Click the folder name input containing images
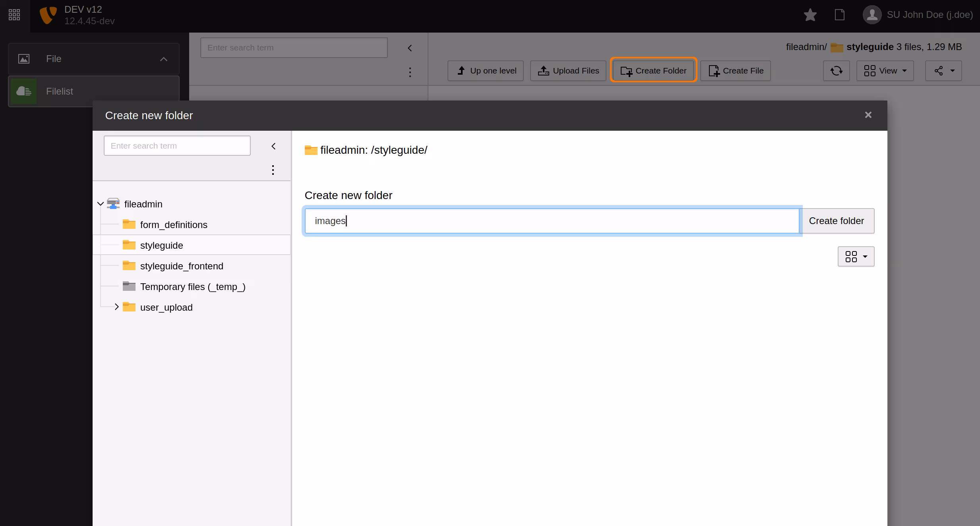980x526 pixels. (552, 221)
